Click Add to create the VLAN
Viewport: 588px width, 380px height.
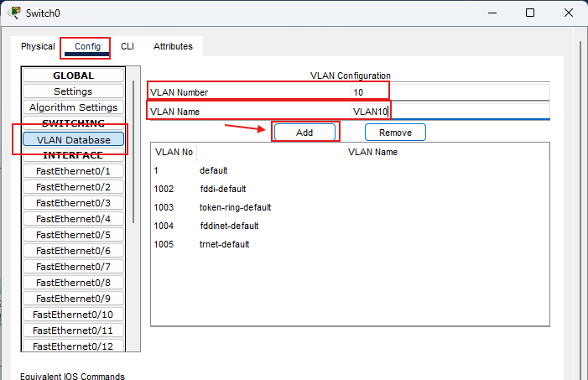(304, 133)
